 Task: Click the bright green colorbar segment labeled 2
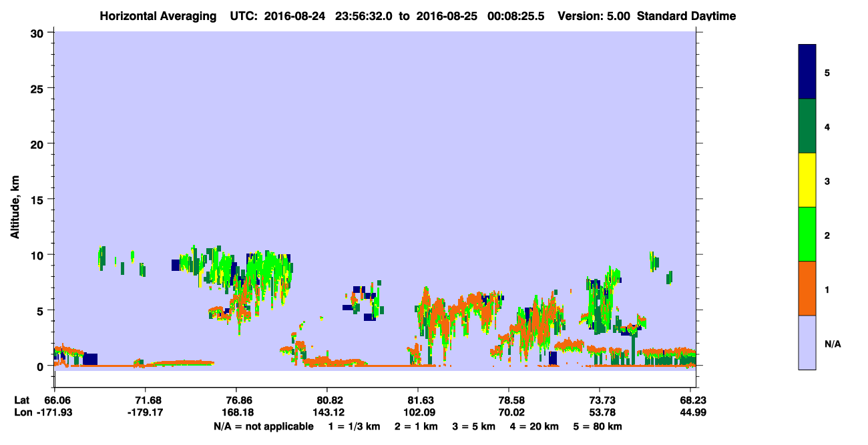tap(807, 234)
